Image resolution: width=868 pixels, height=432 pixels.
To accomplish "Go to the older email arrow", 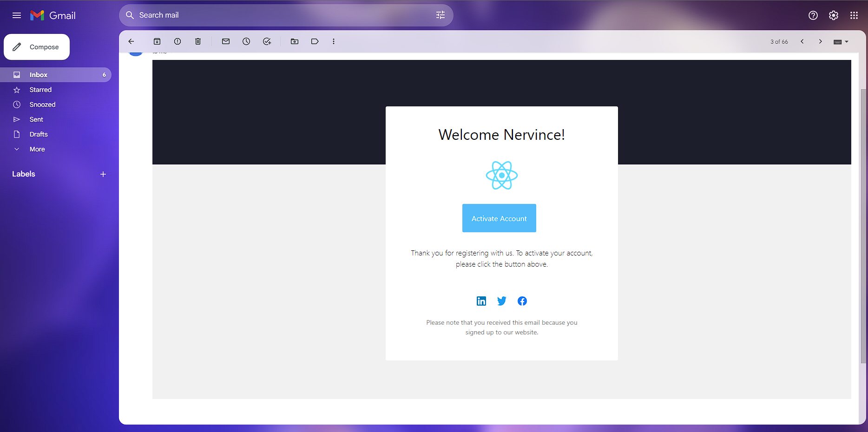I will pyautogui.click(x=821, y=41).
